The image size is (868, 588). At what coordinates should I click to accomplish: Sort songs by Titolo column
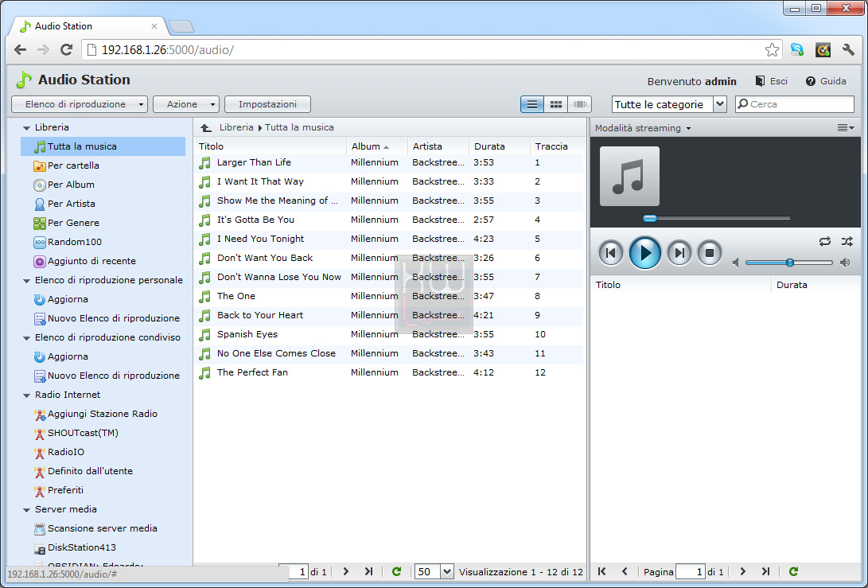coord(270,146)
